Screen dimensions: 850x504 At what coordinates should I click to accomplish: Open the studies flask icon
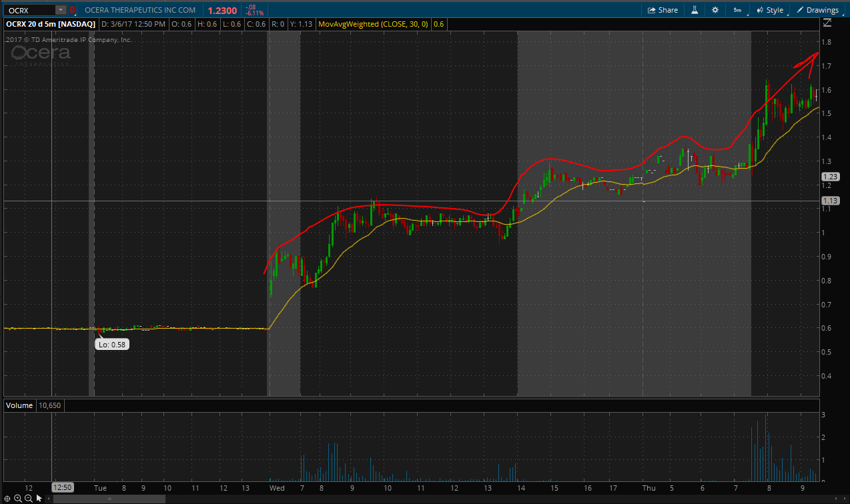tap(694, 10)
